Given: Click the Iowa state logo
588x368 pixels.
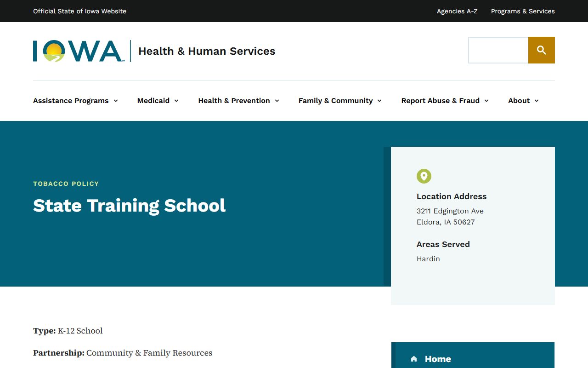Looking at the screenshot, I should (78, 51).
